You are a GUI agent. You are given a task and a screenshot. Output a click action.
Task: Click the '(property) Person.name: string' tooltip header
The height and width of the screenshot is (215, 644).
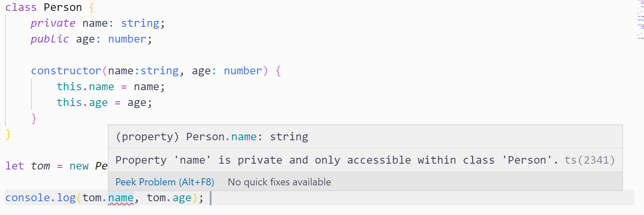click(x=212, y=137)
